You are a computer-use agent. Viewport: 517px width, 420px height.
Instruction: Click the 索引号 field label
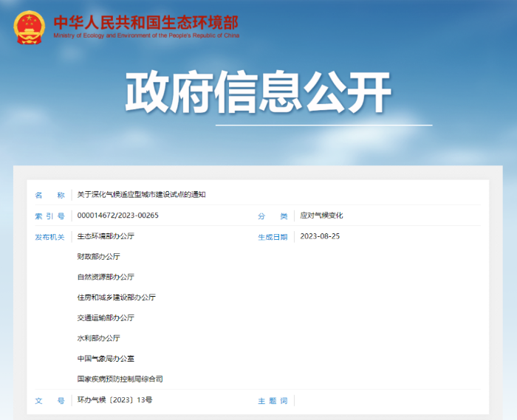coord(49,216)
